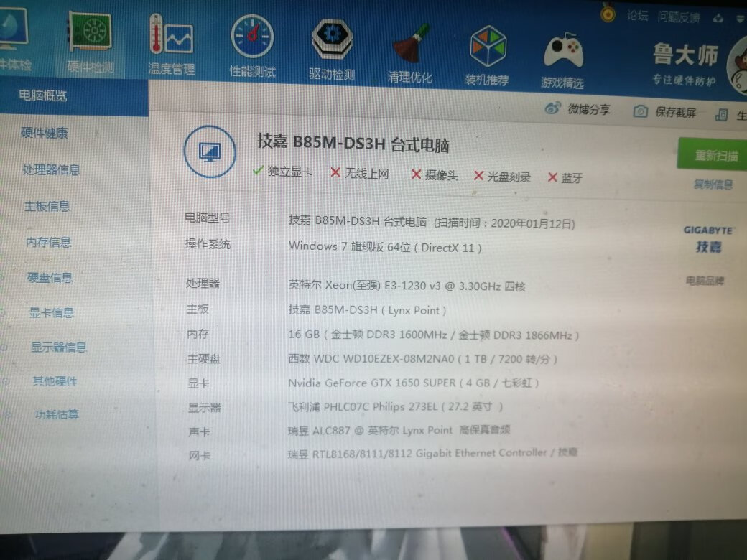Select 硬件健康 in the sidebar
The image size is (747, 560).
(45, 133)
